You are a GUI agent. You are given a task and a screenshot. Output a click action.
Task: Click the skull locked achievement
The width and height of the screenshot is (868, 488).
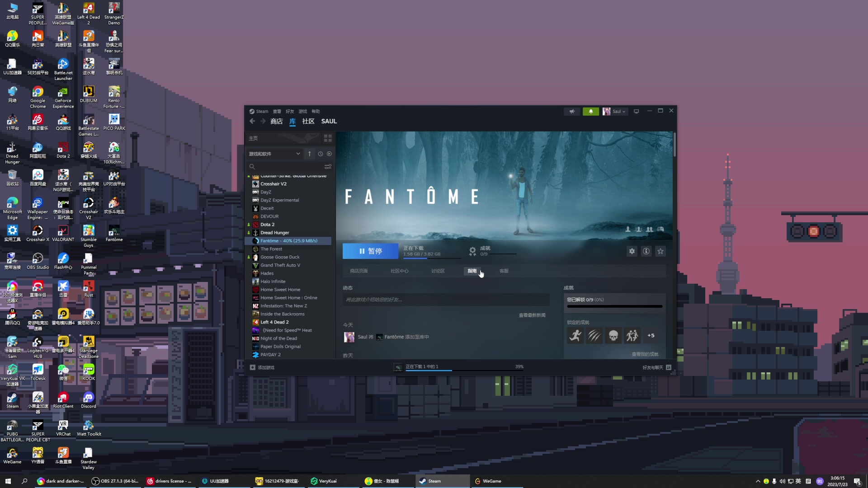click(613, 335)
